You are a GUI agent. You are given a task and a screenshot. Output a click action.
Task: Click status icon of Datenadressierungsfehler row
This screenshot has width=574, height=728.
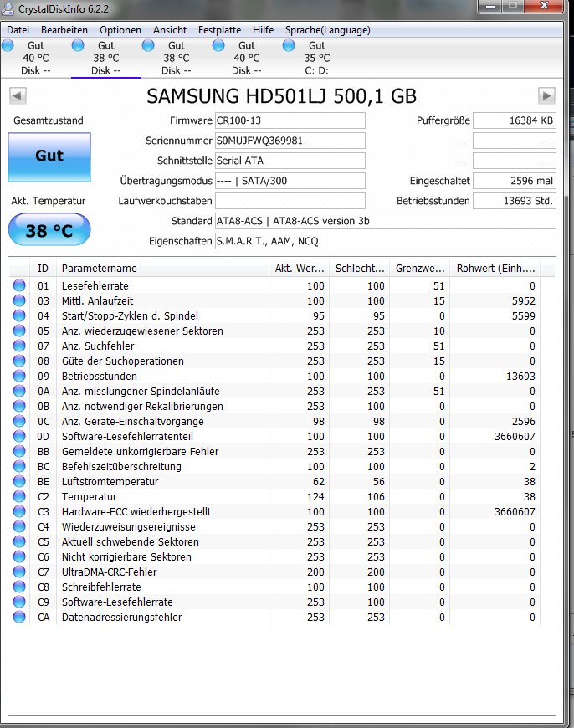coord(19,617)
